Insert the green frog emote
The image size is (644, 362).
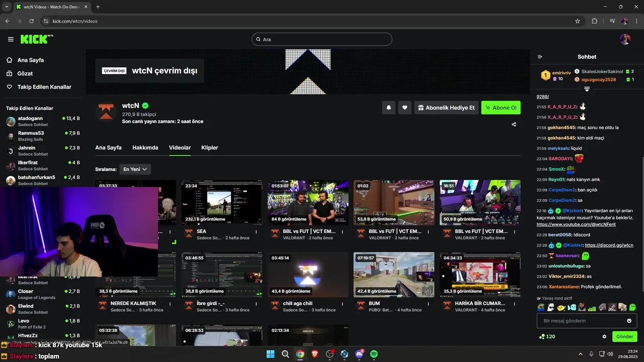541,307
